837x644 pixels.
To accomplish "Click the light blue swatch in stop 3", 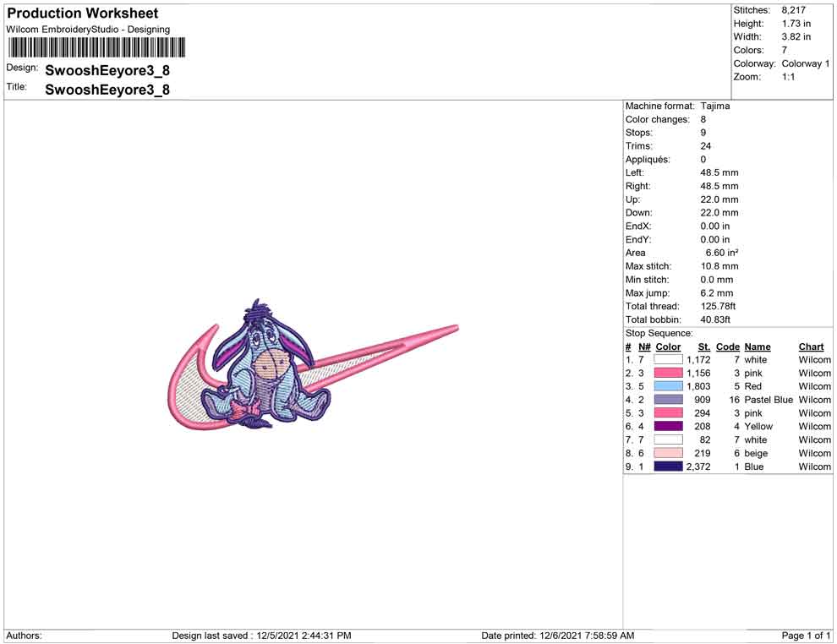I will point(668,386).
